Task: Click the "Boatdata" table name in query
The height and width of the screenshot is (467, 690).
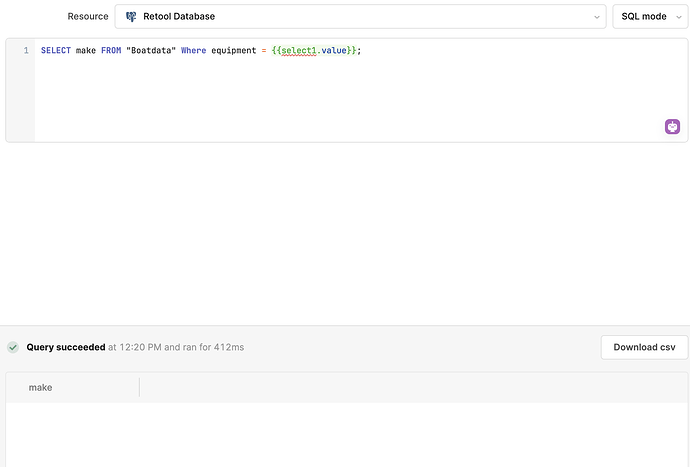Action: [x=151, y=51]
